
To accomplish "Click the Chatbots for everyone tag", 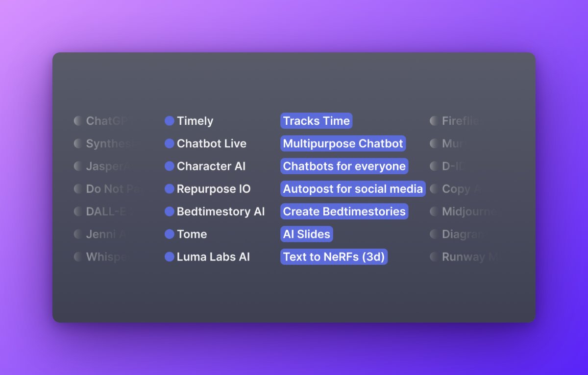I will click(x=344, y=166).
